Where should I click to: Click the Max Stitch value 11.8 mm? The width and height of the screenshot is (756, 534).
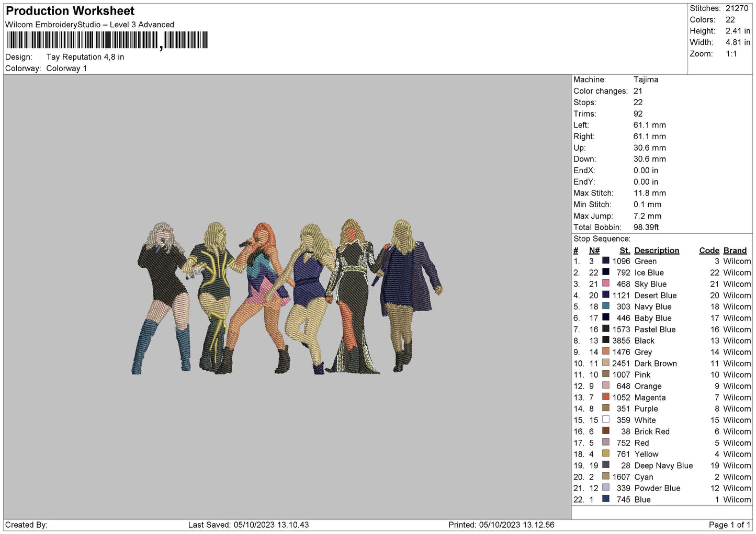click(x=649, y=193)
